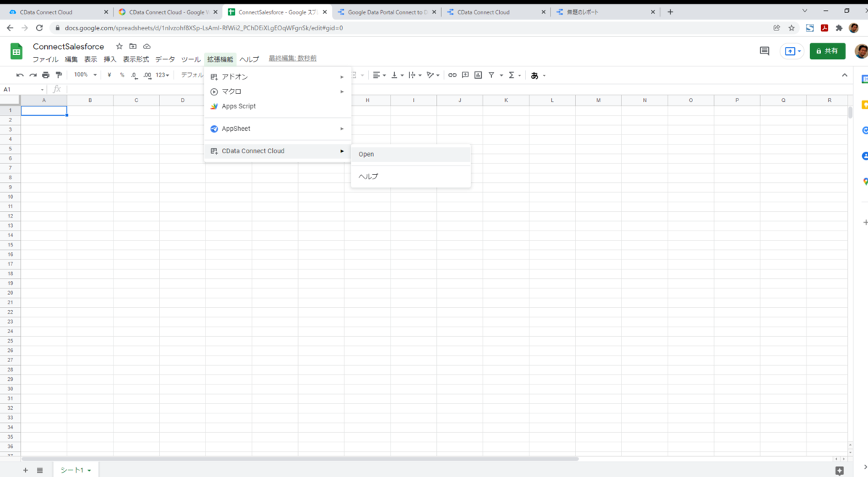868x477 pixels.
Task: Open vertical align dropdown
Action: tap(397, 75)
